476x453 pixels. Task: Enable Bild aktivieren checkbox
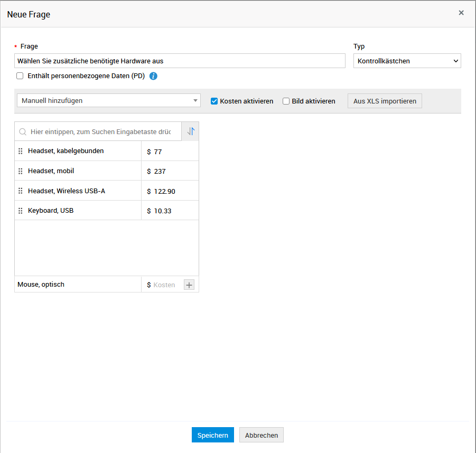click(286, 101)
